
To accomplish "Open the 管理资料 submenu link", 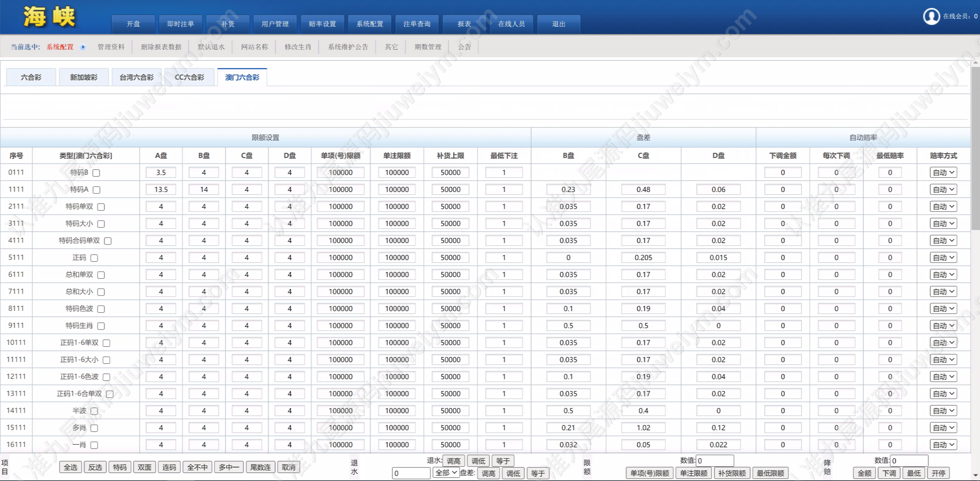I will click(x=111, y=47).
